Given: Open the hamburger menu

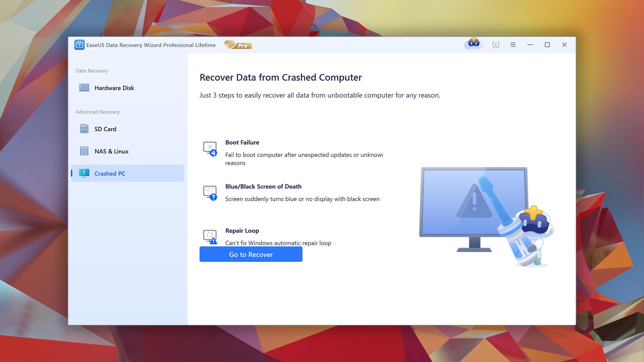Looking at the screenshot, I should pos(513,45).
